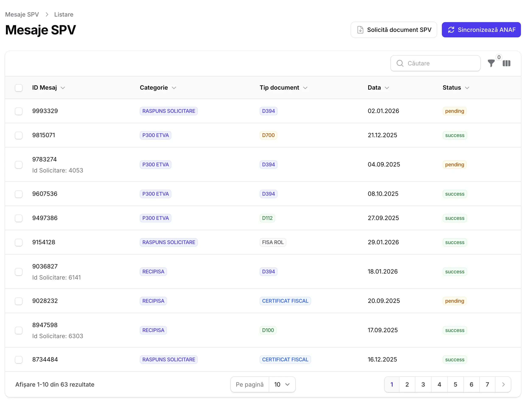Check the row for message 9154128
The image size is (532, 404).
(19, 242)
